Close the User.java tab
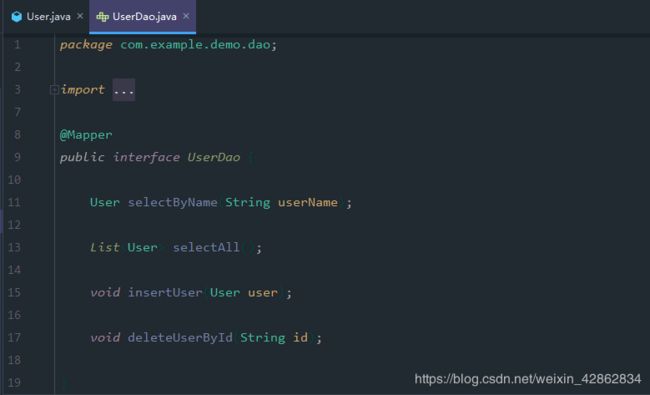This screenshot has width=650, height=395. (80, 16)
